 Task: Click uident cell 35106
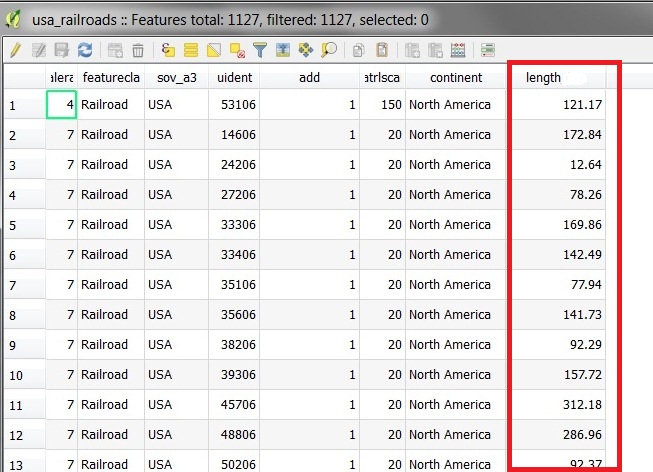234,285
